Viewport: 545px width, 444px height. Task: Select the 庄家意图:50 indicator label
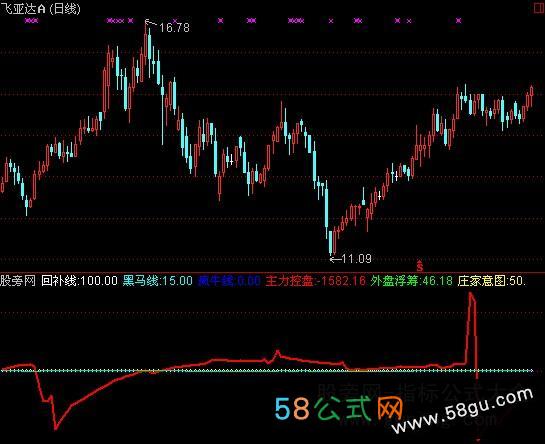[492, 281]
